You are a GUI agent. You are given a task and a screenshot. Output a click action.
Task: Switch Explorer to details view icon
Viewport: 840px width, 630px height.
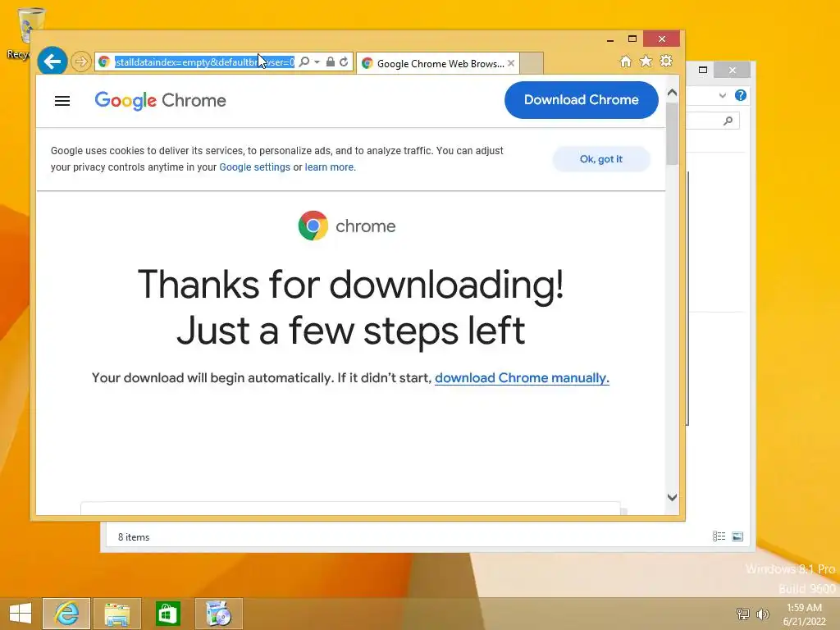pyautogui.click(x=719, y=536)
